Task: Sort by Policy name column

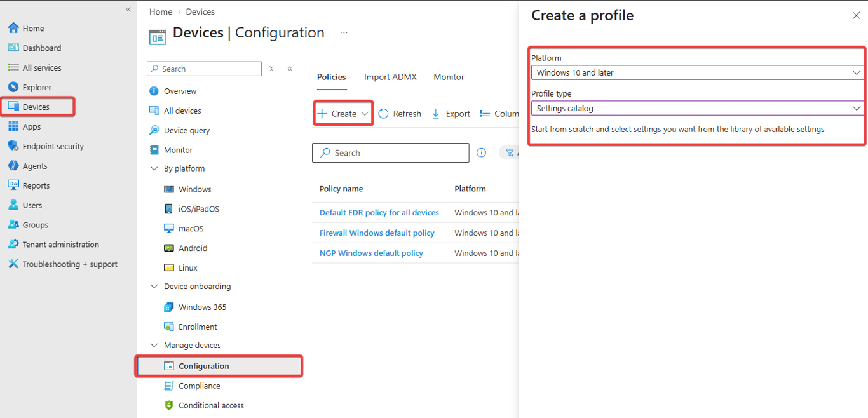Action: 341,189
